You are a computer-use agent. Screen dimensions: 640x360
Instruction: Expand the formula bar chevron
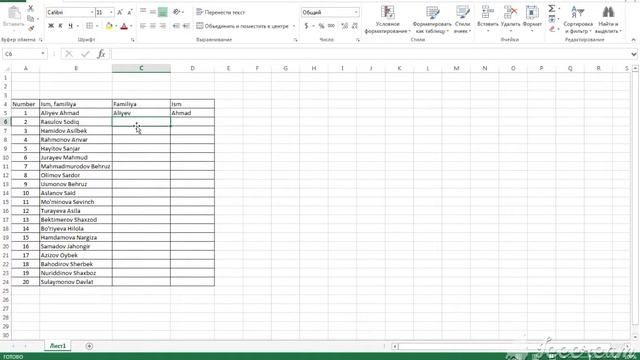[x=633, y=54]
